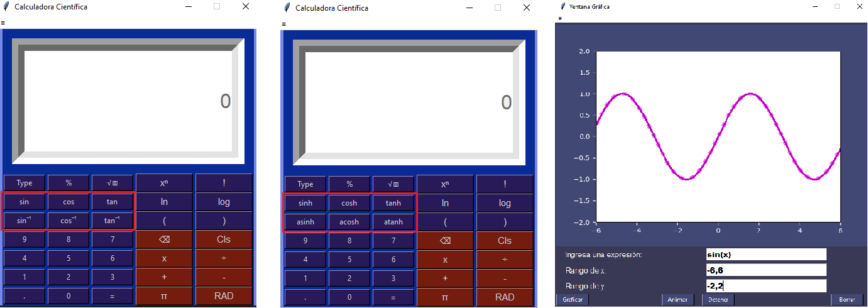Click the multiply x button in the sin/cos/tan calculator

[x=164, y=258]
